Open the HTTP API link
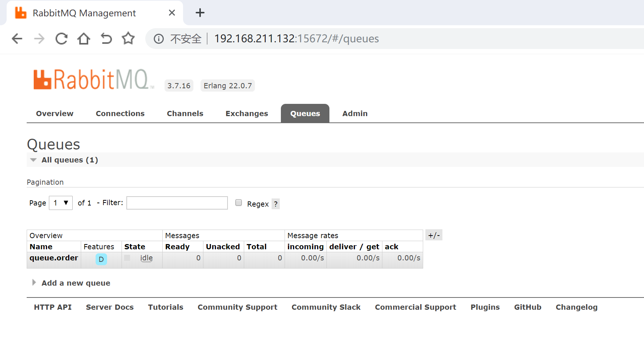 pyautogui.click(x=53, y=307)
